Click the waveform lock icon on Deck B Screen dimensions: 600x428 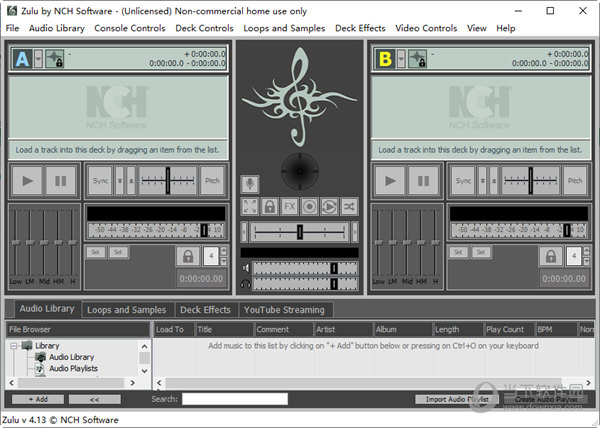pyautogui.click(x=417, y=59)
